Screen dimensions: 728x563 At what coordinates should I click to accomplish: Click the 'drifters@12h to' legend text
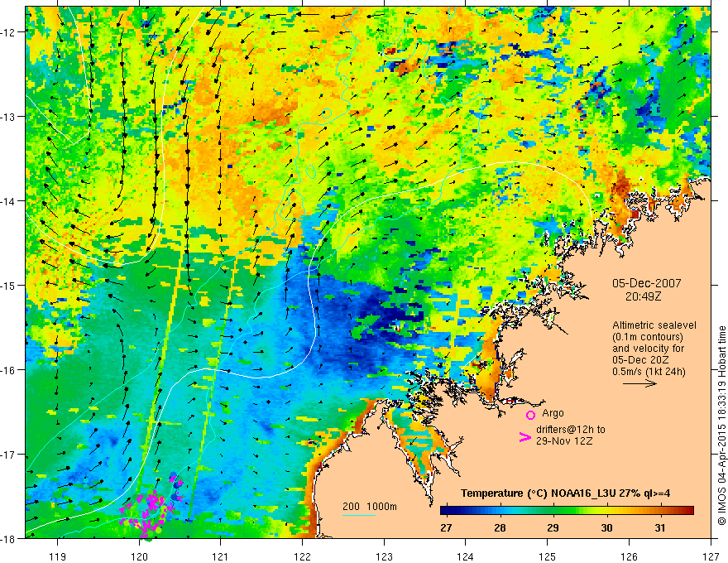pos(571,430)
